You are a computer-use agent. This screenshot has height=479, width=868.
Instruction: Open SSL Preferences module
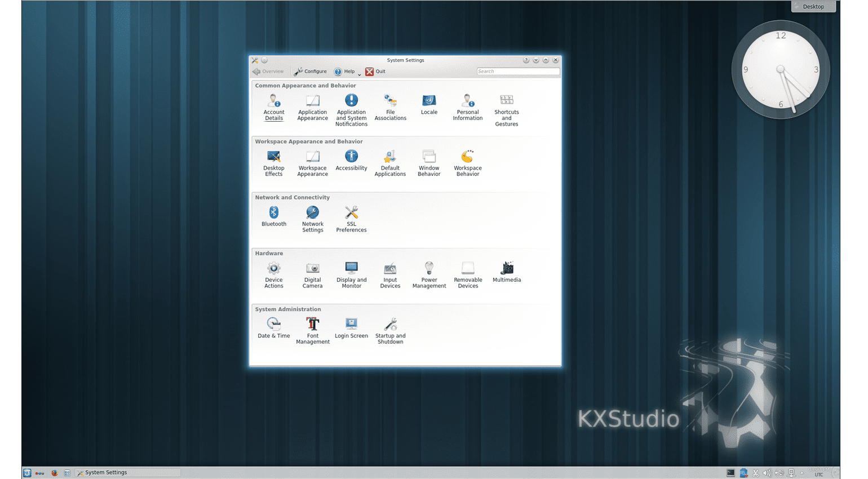point(351,219)
